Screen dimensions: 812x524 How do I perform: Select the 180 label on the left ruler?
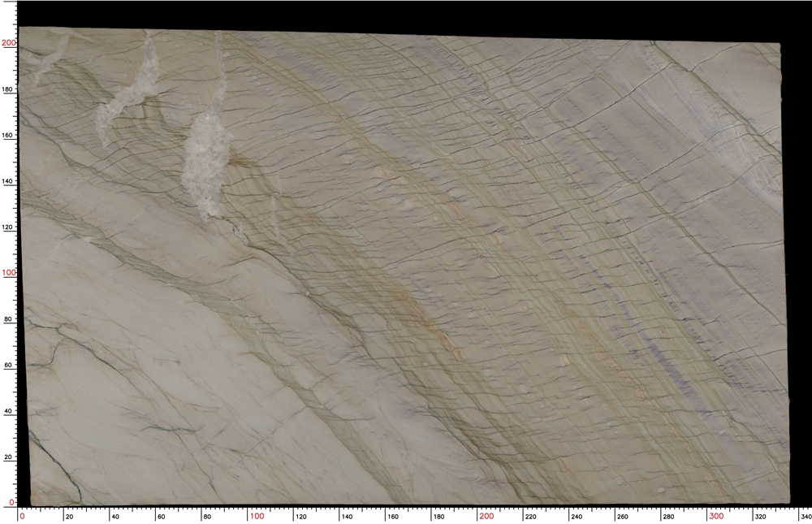click(7, 89)
